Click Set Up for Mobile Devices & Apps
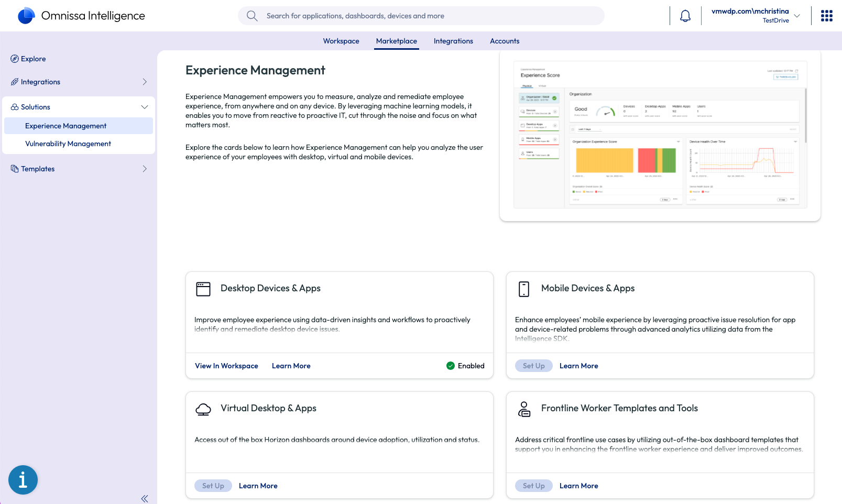This screenshot has width=842, height=504. coord(533,366)
